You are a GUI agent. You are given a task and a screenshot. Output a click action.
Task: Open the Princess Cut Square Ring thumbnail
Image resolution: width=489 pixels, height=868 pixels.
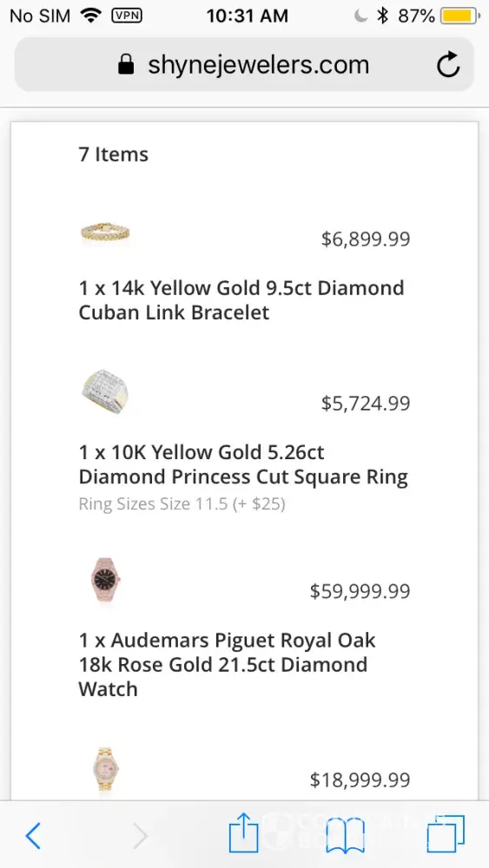tap(105, 392)
